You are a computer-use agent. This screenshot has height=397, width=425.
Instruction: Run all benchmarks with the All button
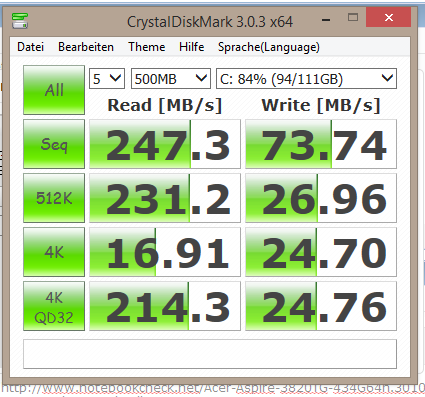[54, 90]
